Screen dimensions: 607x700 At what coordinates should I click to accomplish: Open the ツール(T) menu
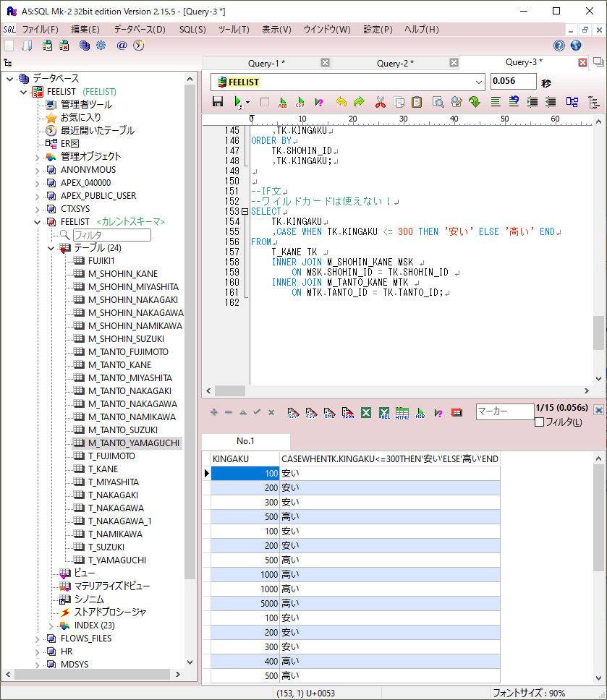click(233, 30)
